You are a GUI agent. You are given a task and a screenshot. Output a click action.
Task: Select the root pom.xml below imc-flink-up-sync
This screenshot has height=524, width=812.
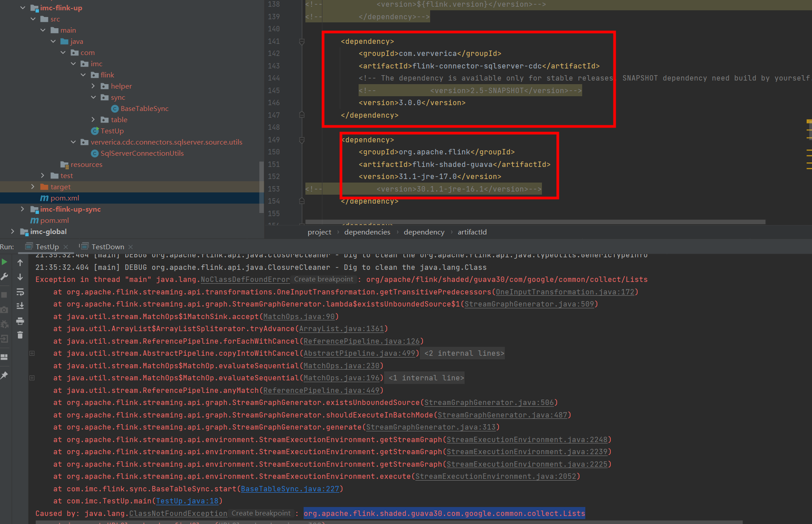tap(55, 220)
